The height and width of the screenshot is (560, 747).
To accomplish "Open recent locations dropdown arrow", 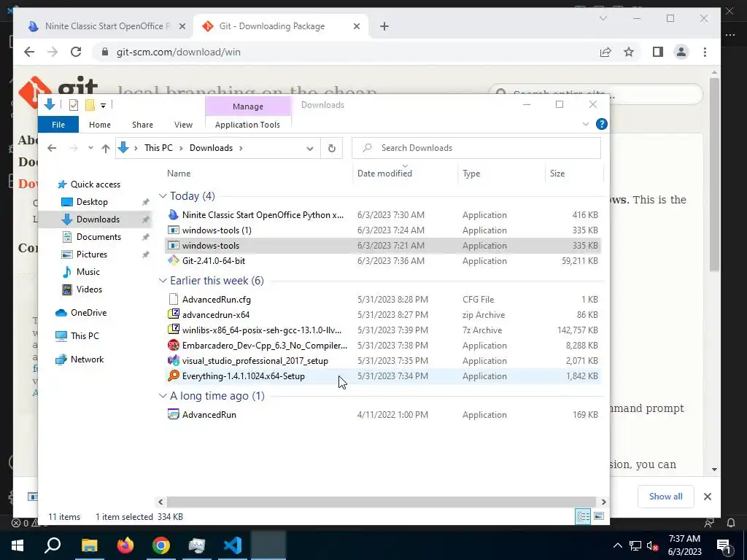I will 90,148.
